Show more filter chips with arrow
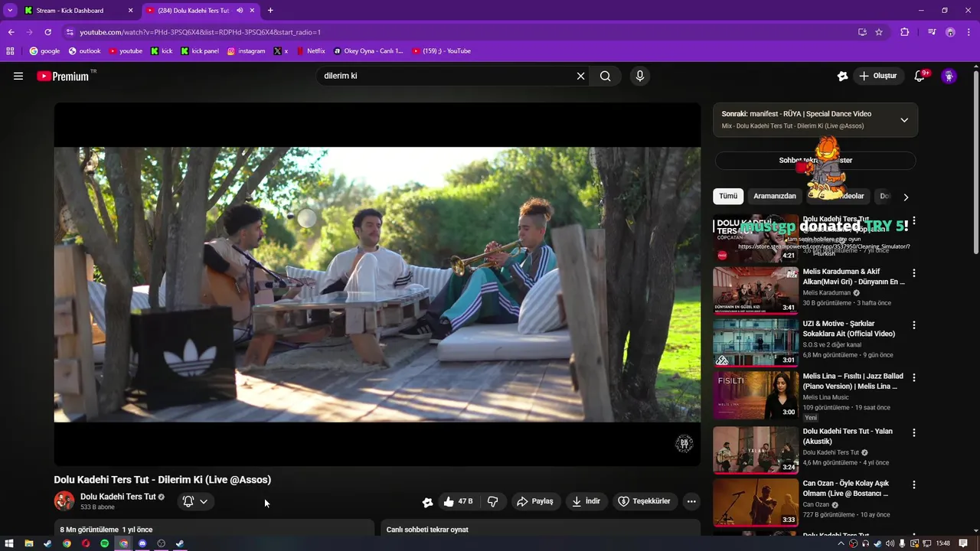The image size is (980, 551). (906, 197)
